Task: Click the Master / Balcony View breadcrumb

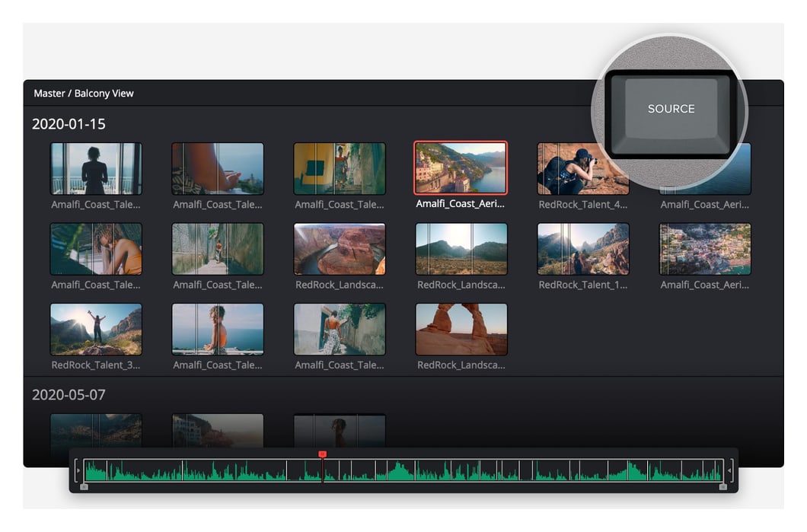Action: [x=84, y=93]
